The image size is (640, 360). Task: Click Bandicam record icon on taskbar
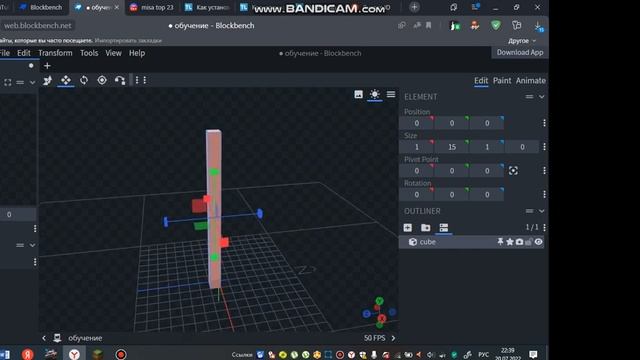point(121,354)
